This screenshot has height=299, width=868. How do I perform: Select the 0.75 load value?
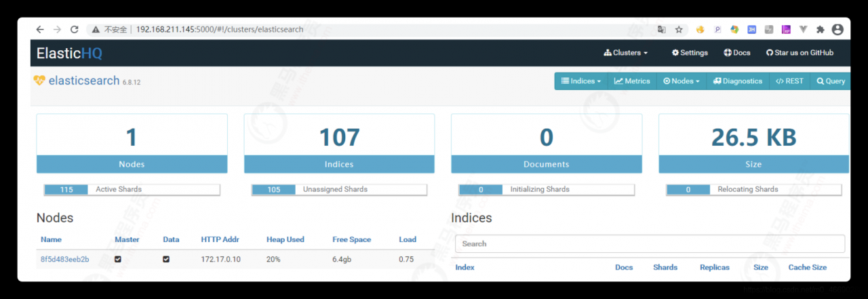pyautogui.click(x=406, y=260)
